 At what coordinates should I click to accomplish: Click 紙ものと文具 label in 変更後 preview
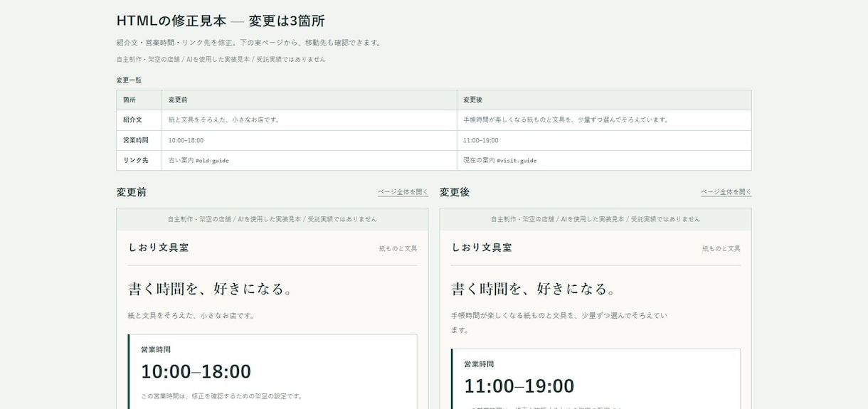point(721,248)
